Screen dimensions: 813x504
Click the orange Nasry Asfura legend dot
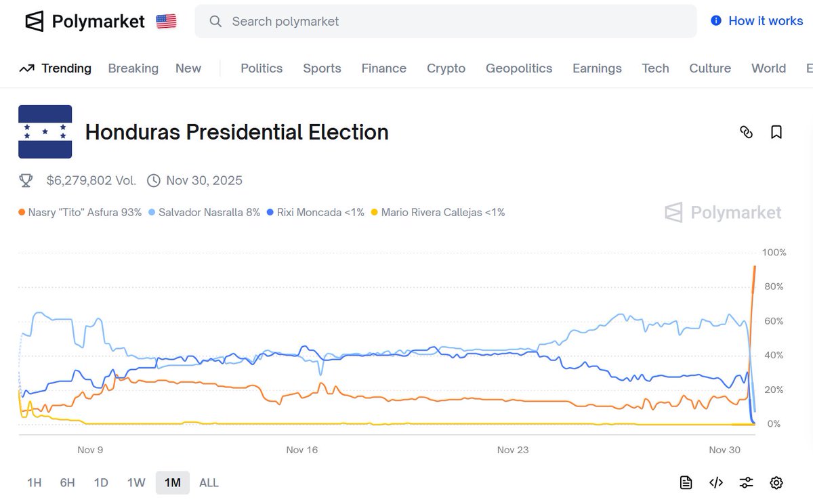coord(22,213)
